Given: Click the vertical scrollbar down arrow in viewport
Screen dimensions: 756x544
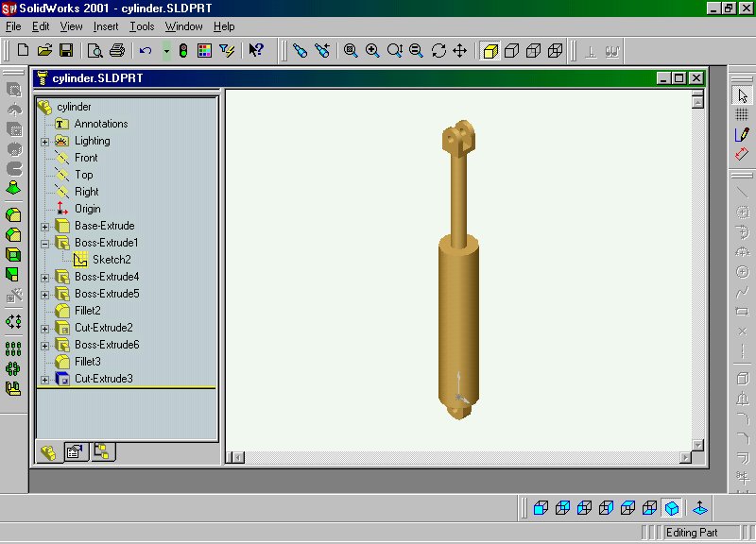Looking at the screenshot, I should [x=698, y=444].
